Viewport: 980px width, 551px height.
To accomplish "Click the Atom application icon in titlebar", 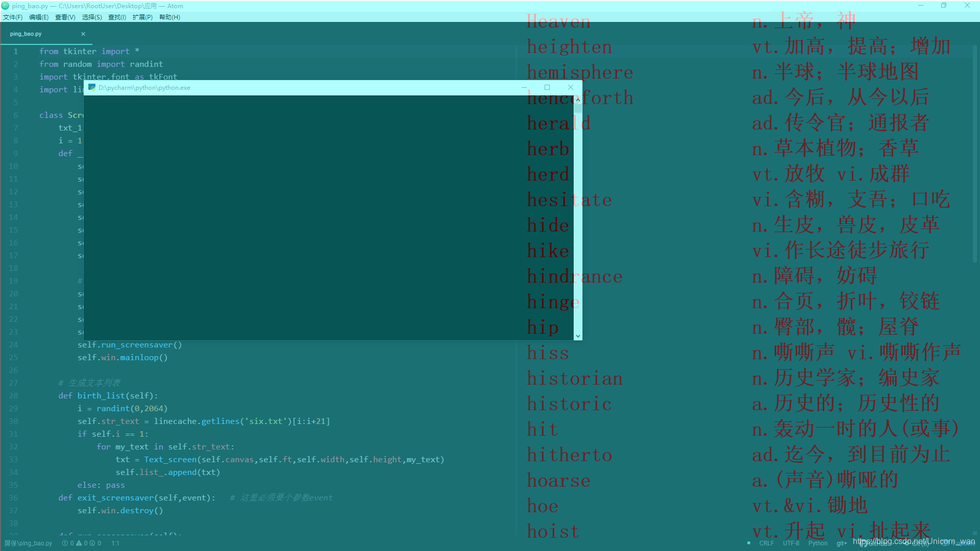I will pyautogui.click(x=6, y=5).
